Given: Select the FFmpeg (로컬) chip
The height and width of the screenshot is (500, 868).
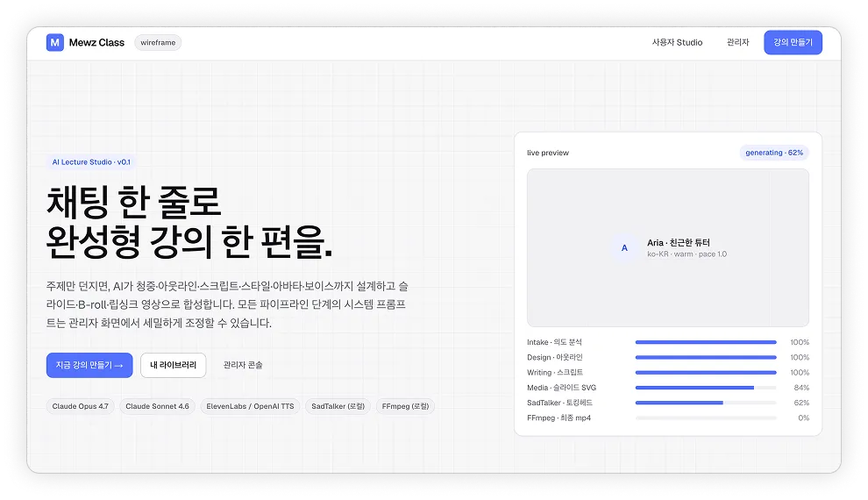Looking at the screenshot, I should [405, 406].
